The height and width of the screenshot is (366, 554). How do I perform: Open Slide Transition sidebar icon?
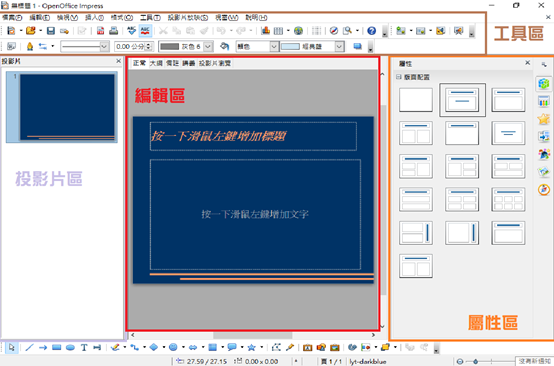pos(544,136)
